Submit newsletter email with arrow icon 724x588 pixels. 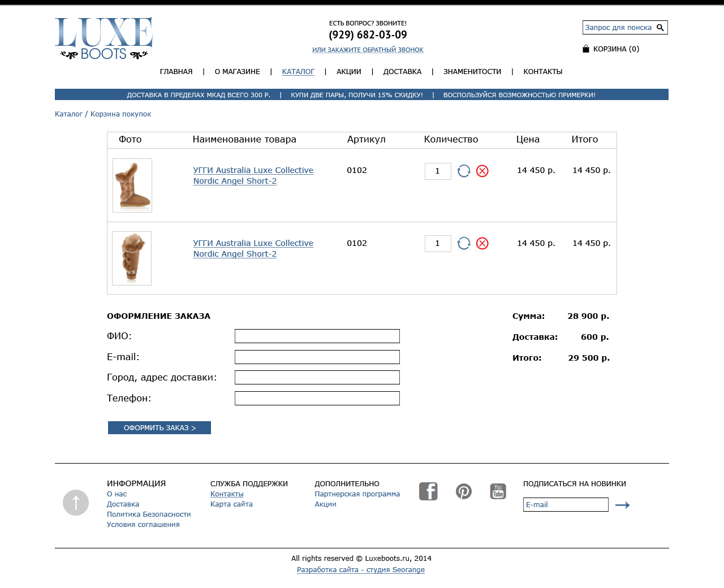pos(623,505)
